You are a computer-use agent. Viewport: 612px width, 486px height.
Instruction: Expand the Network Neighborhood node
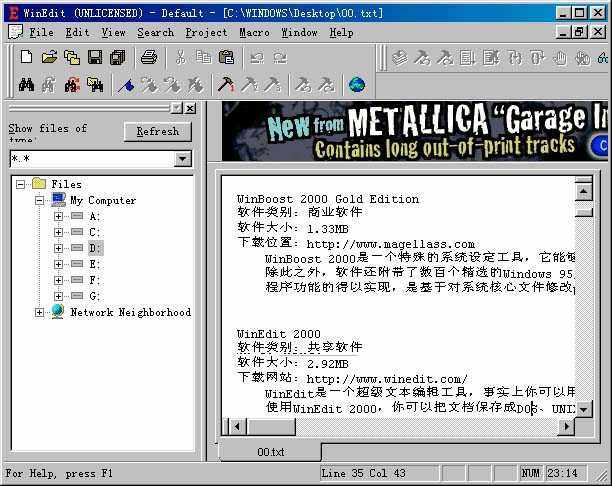[x=40, y=312]
